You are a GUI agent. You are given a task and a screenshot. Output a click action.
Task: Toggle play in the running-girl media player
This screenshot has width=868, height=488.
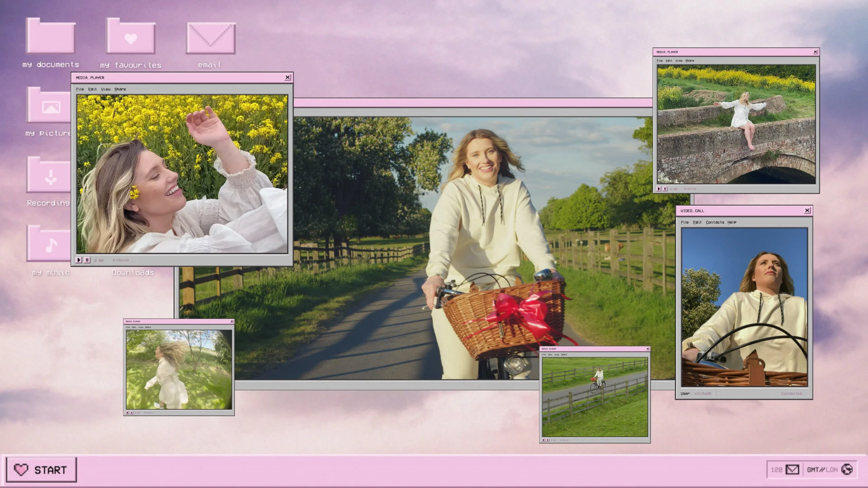click(128, 412)
